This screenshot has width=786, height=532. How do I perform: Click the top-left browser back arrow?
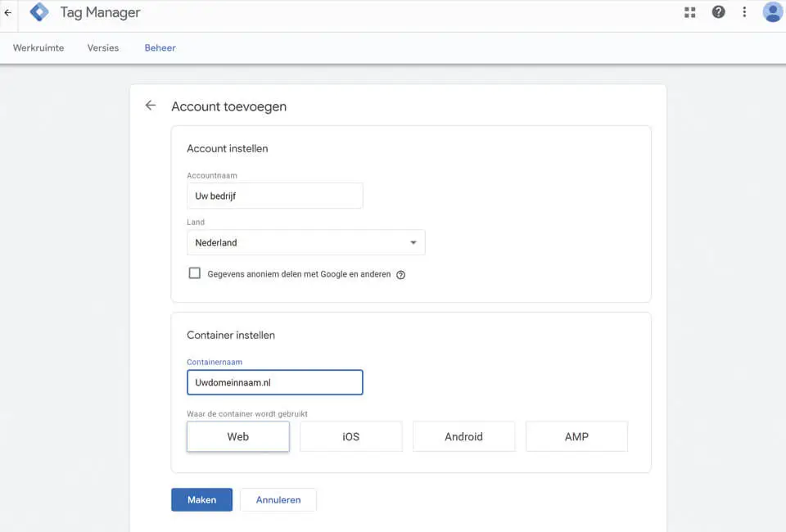click(8, 12)
